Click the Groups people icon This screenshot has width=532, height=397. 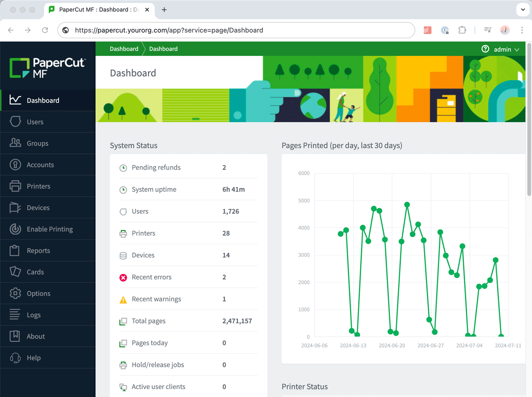click(x=15, y=143)
